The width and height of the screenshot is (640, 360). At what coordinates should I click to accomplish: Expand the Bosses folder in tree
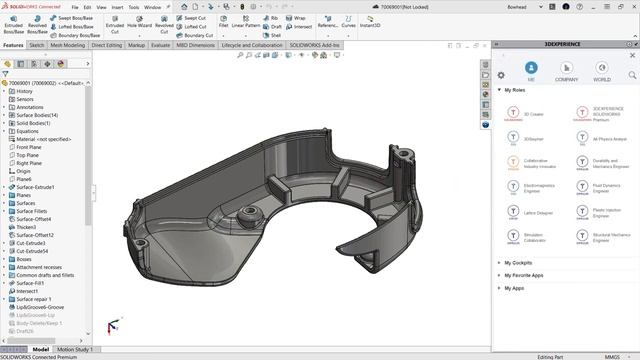tap(4, 259)
